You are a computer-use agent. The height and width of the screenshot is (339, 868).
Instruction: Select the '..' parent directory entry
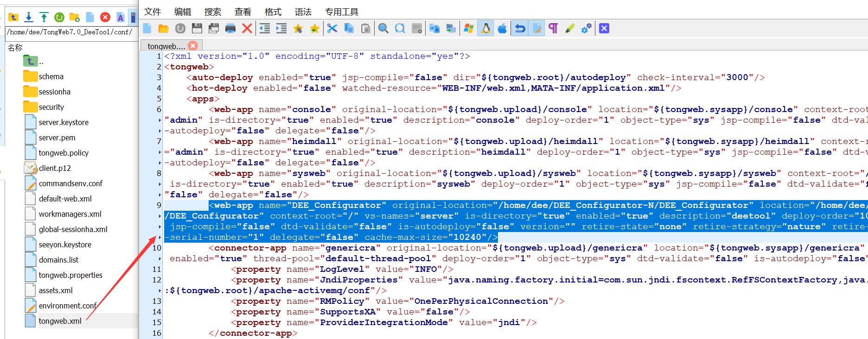tap(33, 61)
